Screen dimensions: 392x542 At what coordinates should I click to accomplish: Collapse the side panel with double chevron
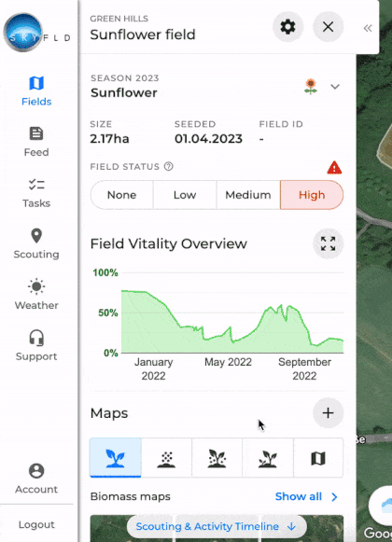(368, 28)
